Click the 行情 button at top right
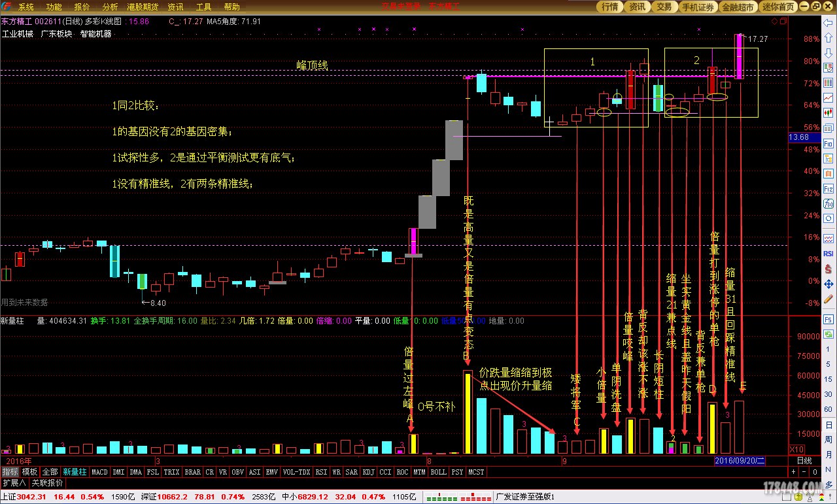 tap(610, 7)
